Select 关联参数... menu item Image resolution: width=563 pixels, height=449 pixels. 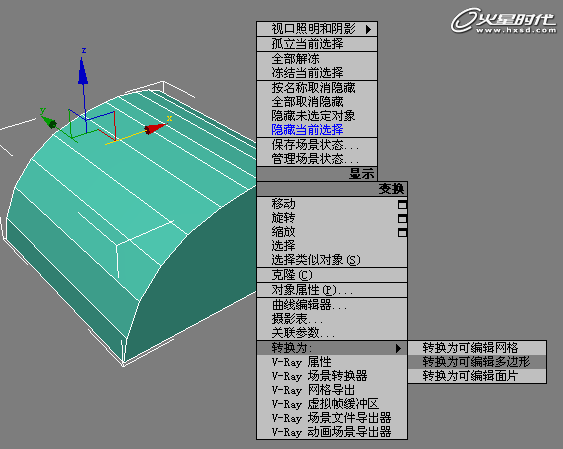pos(332,333)
